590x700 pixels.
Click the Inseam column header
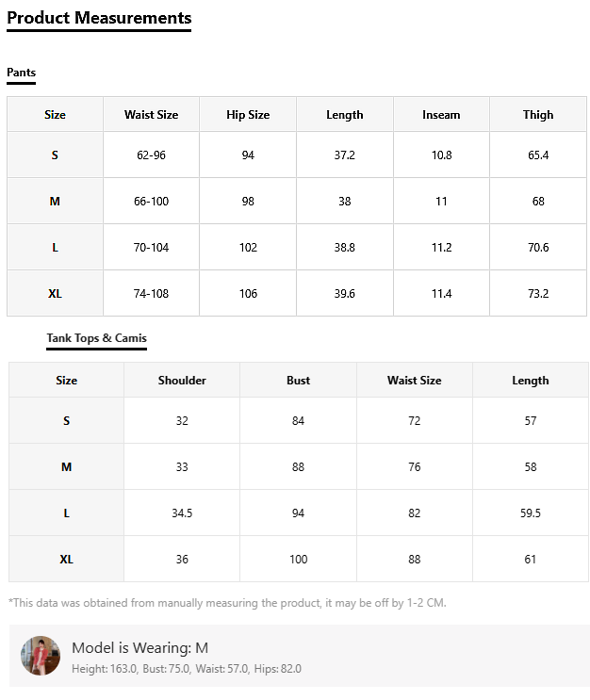[x=441, y=115]
